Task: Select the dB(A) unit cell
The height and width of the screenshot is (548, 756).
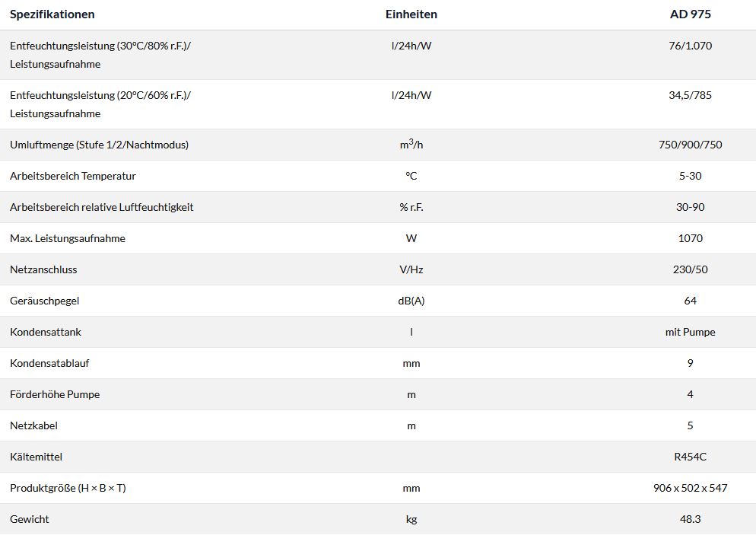Action: [411, 301]
